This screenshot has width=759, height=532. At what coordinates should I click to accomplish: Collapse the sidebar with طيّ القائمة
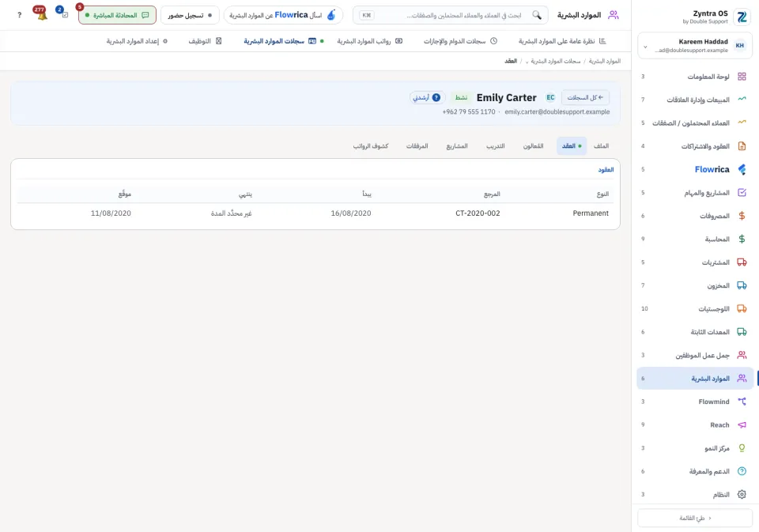[695, 518]
